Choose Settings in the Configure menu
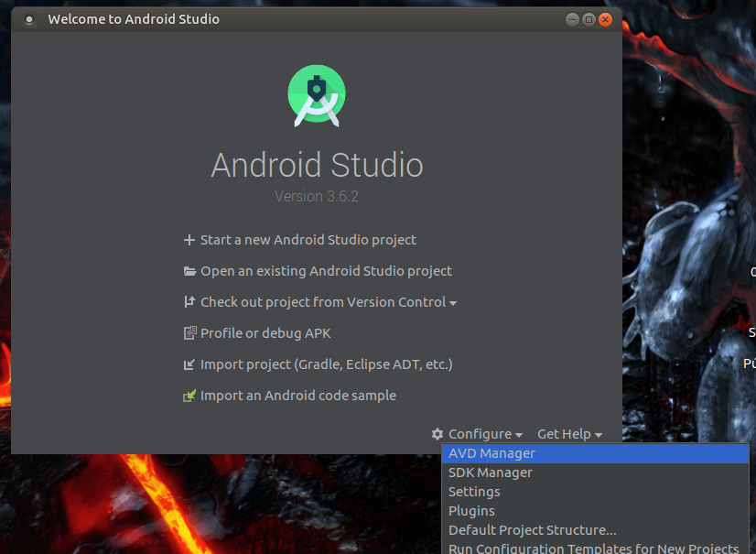 click(x=474, y=491)
